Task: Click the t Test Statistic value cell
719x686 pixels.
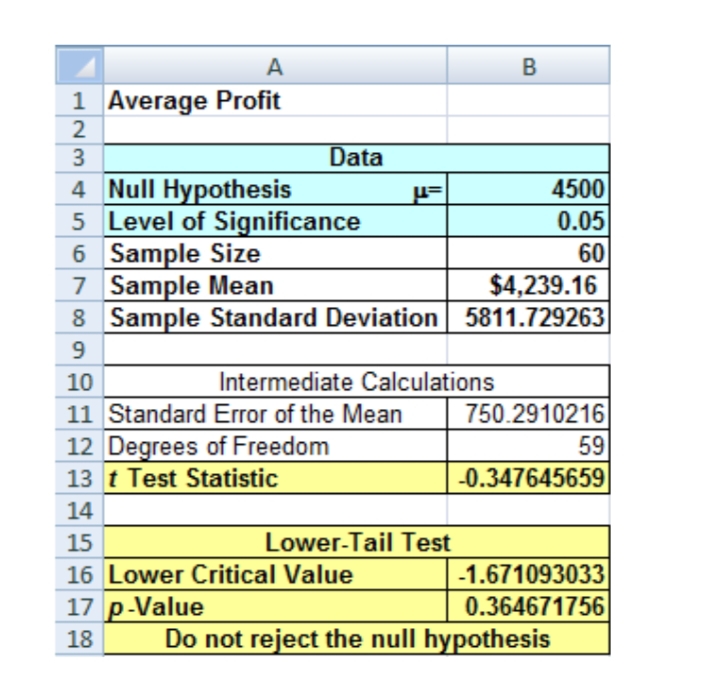Action: [x=528, y=478]
